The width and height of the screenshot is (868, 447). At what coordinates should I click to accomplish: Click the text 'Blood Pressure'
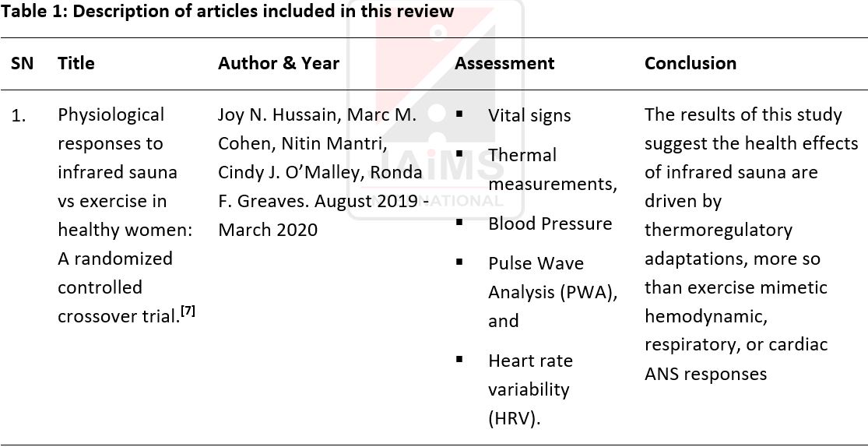(x=550, y=223)
